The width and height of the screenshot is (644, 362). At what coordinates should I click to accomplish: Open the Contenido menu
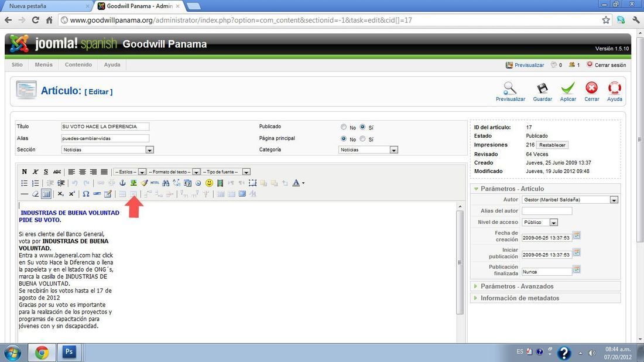point(78,64)
